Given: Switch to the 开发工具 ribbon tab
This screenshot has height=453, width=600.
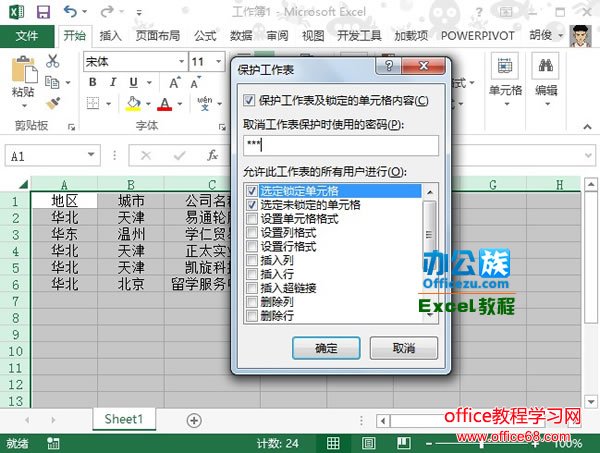Looking at the screenshot, I should click(359, 36).
